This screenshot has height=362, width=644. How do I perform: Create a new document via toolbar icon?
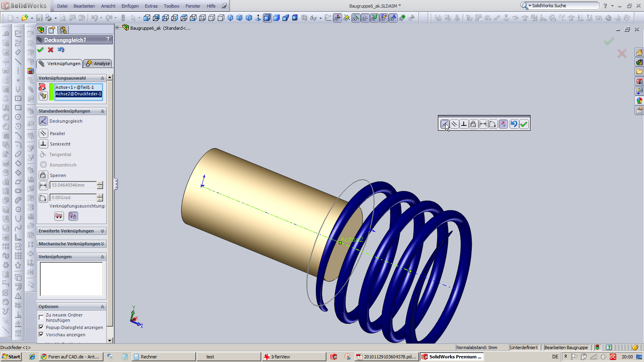10,18
